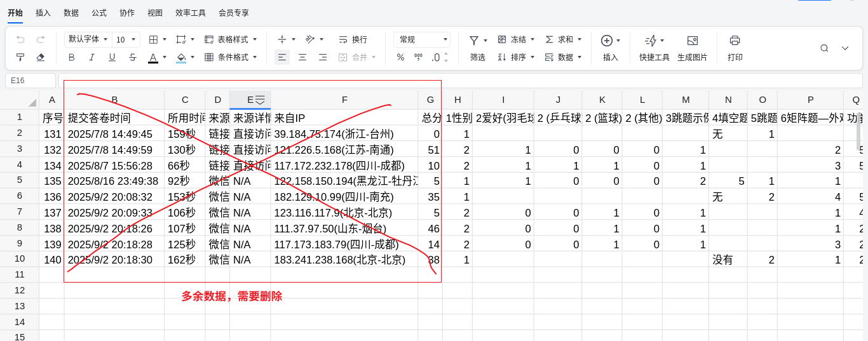868x341 pixels.
Task: Open the 常规 number format dropdown
Action: pos(422,39)
